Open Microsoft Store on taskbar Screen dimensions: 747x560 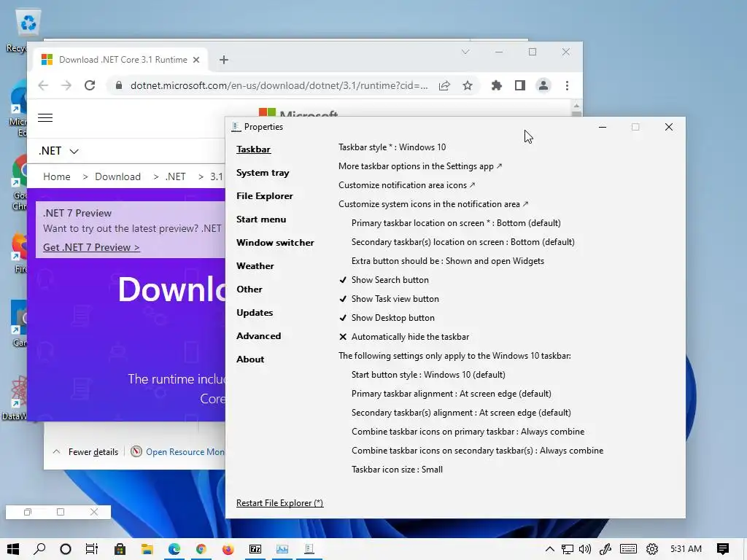120,549
